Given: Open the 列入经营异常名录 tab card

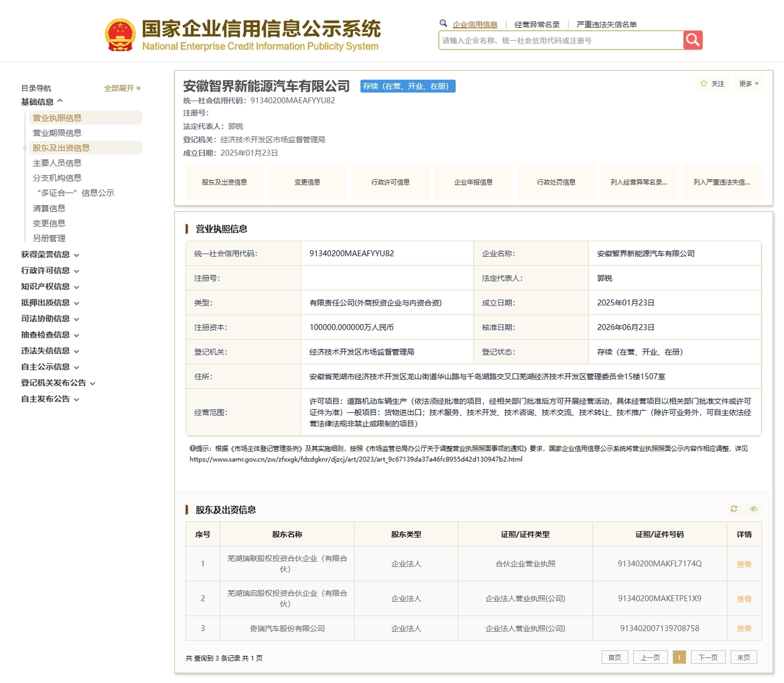Looking at the screenshot, I should 639,182.
